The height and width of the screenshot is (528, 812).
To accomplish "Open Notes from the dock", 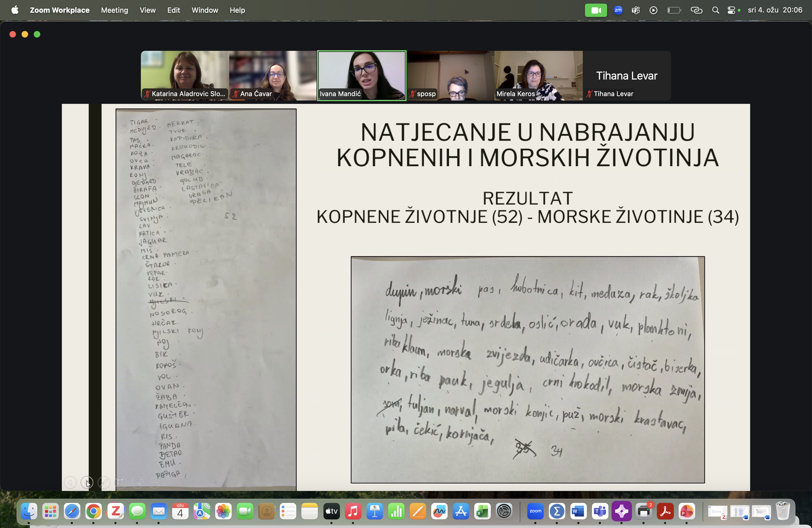I will [x=310, y=511].
